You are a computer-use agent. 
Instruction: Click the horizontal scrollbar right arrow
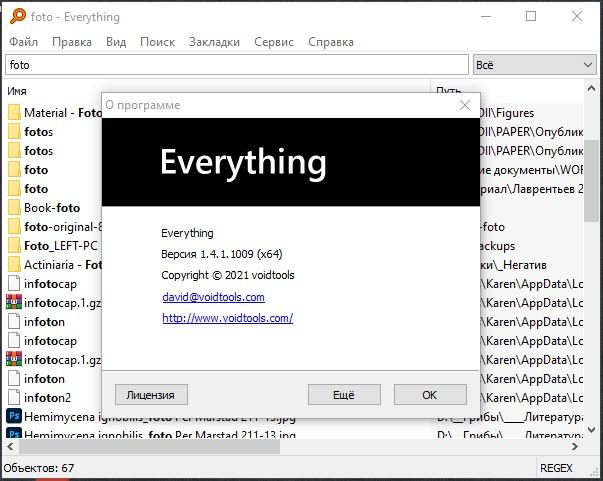click(575, 446)
